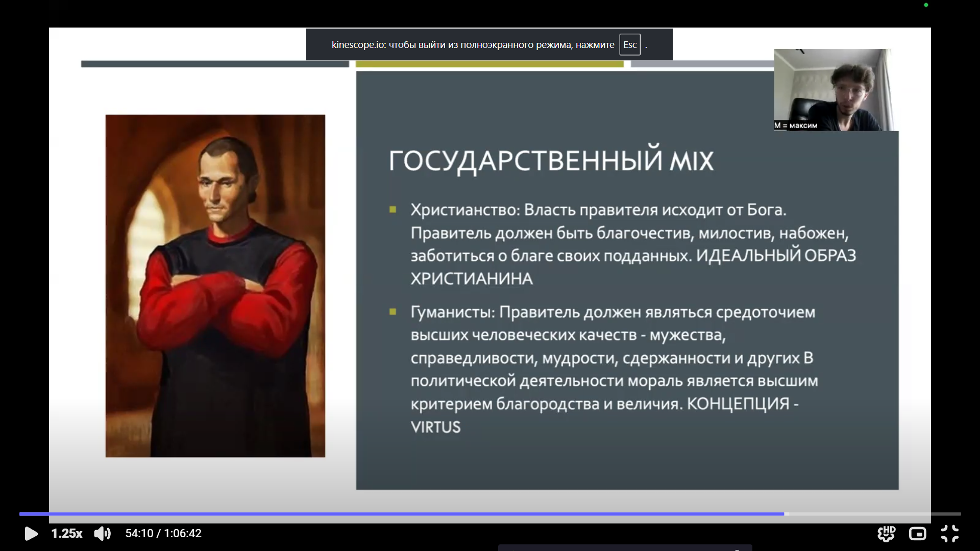The width and height of the screenshot is (980, 551).
Task: Click the kinescope.io fullscreen notification text
Action: pyautogui.click(x=473, y=45)
